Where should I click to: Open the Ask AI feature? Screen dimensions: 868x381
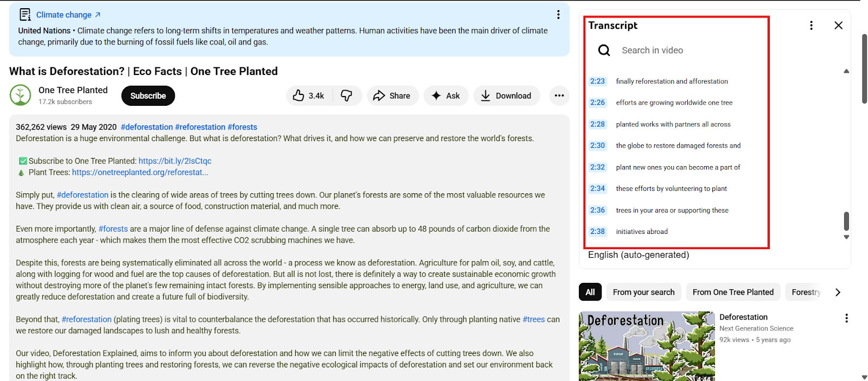(446, 96)
